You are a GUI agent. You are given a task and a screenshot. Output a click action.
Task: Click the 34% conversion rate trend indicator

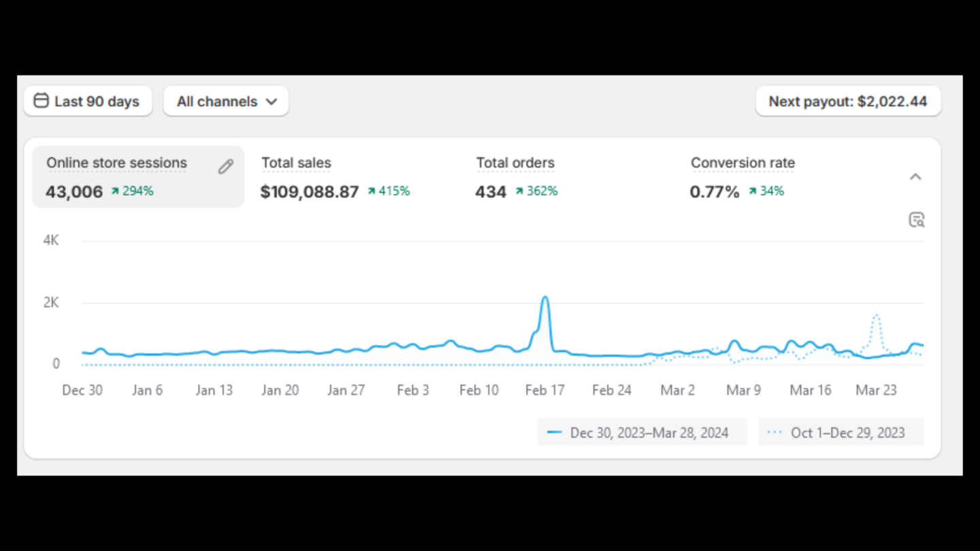(766, 191)
